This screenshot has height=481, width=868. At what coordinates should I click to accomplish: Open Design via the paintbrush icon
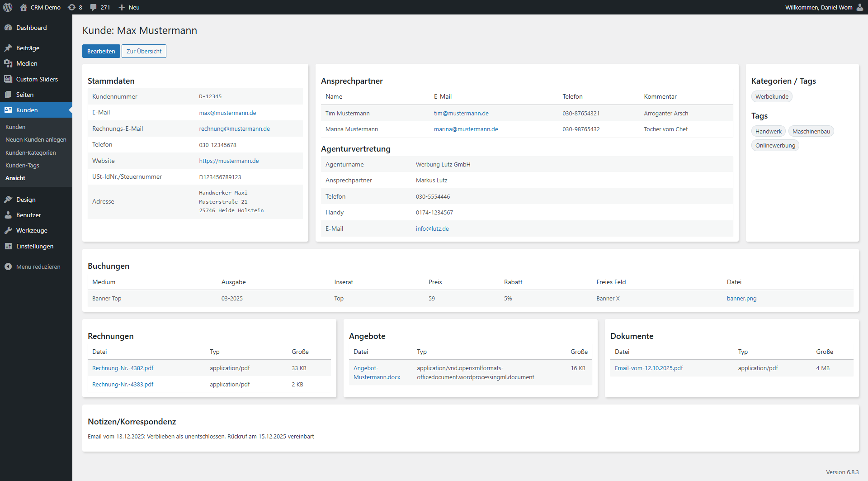click(x=8, y=200)
